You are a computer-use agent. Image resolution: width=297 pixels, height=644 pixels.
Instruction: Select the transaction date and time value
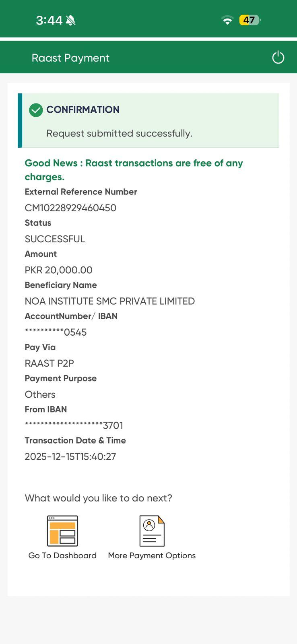click(x=70, y=456)
